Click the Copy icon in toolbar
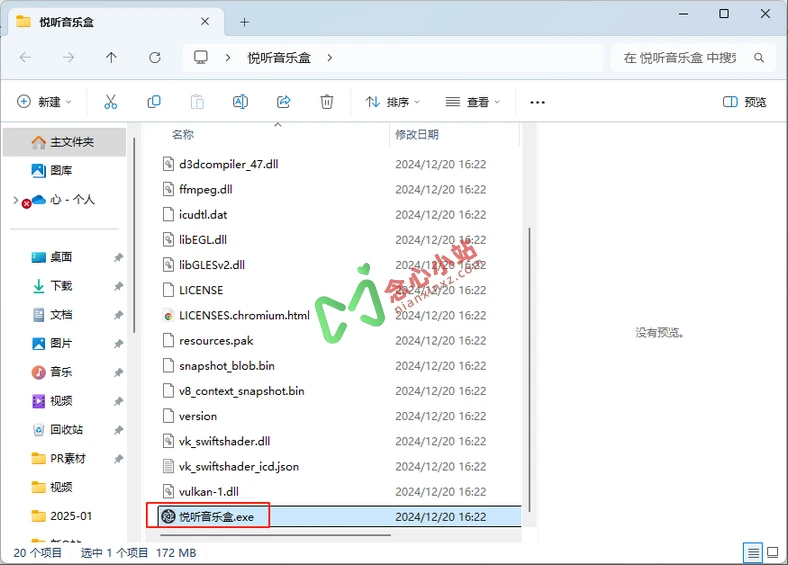This screenshot has width=788, height=565. 154,102
